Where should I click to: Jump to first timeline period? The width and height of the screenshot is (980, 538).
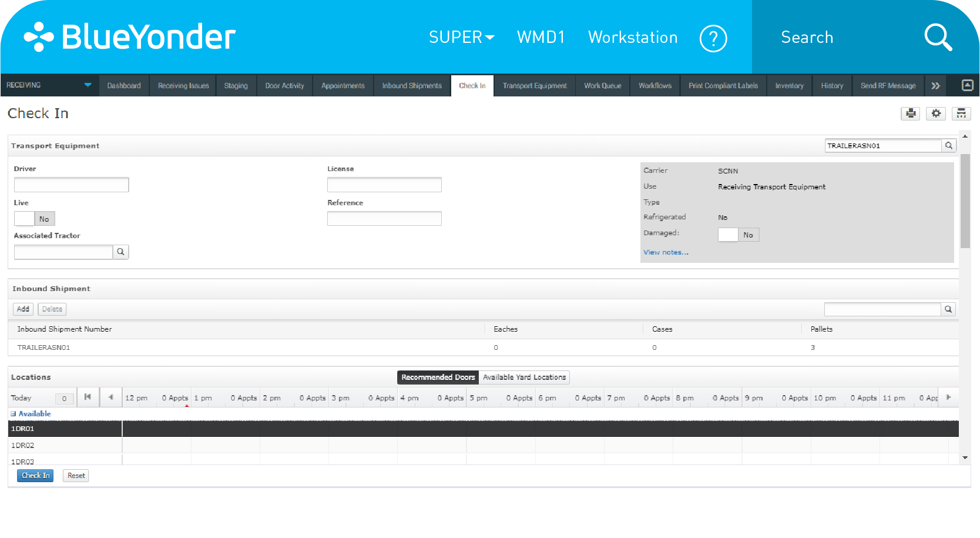(88, 397)
